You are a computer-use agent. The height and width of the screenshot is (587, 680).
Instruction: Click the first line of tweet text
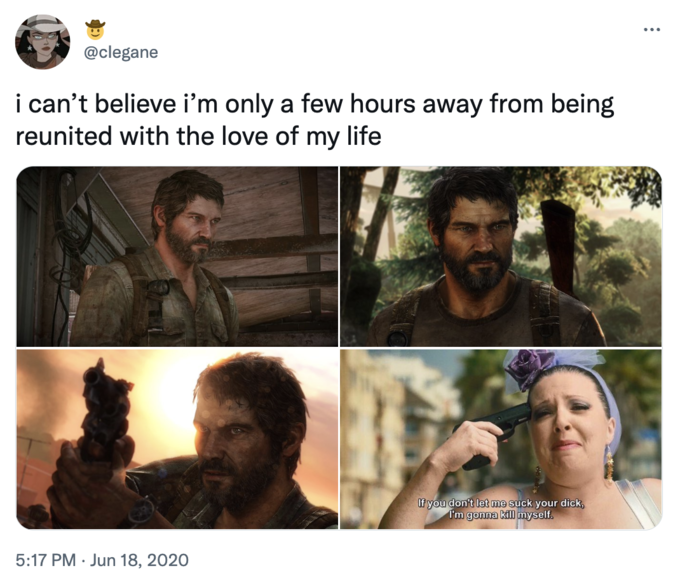coord(315,104)
